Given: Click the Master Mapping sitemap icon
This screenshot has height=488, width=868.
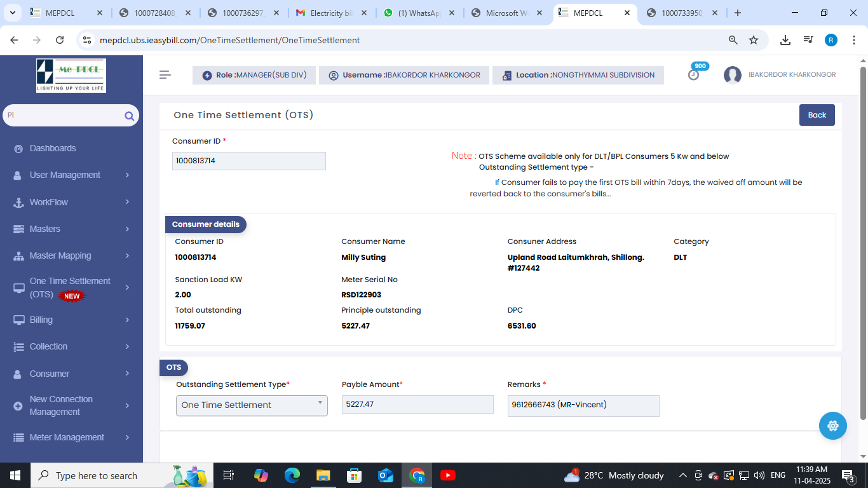Looking at the screenshot, I should point(18,256).
